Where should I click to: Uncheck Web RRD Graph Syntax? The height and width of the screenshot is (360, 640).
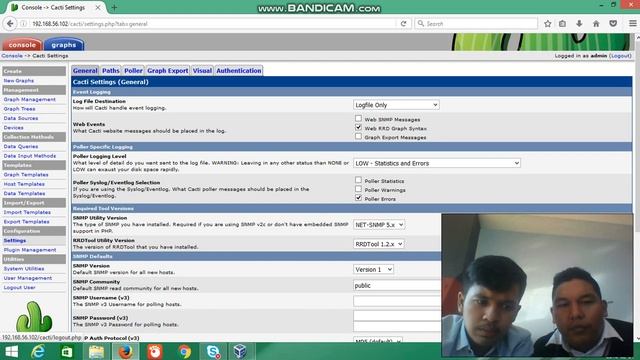(x=358, y=127)
